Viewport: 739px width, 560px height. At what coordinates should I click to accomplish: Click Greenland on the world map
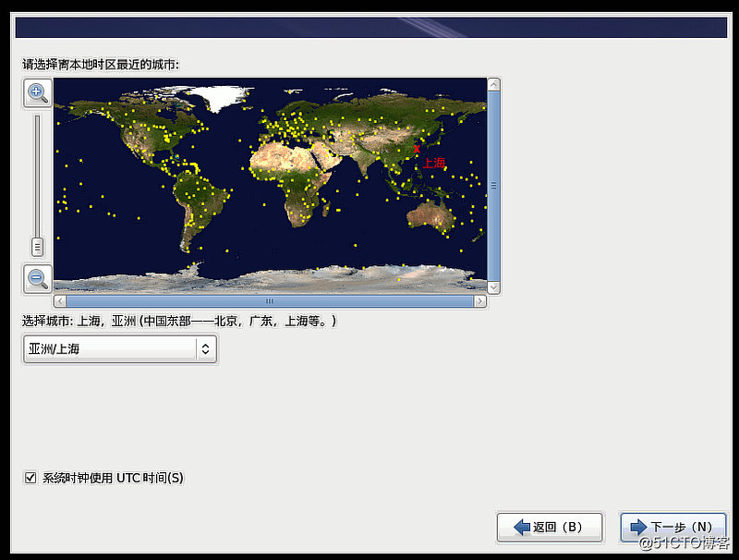pos(222,98)
